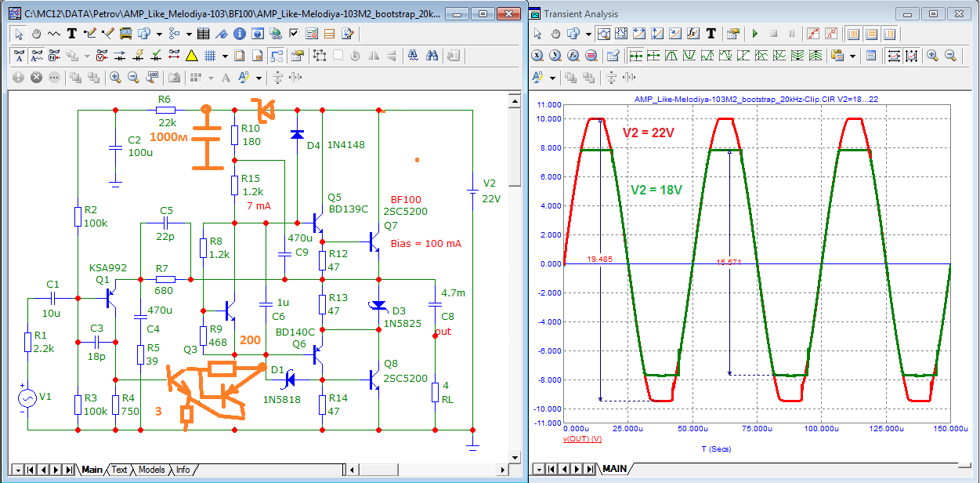This screenshot has height=483, width=980.
Task: Click the yellow triangle icon
Action: pos(191,56)
